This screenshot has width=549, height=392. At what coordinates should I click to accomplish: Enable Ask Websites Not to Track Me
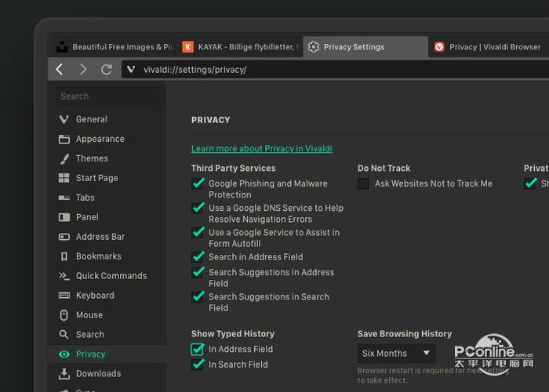[363, 183]
